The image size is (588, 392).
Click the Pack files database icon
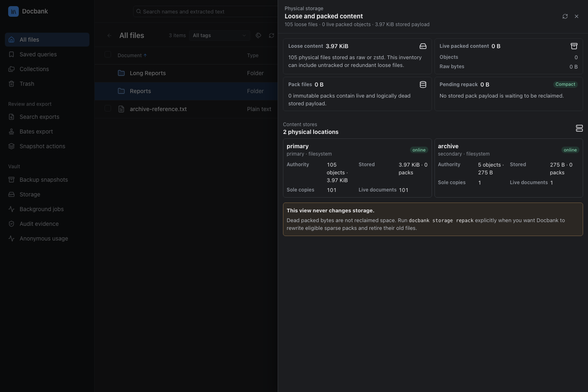(423, 85)
